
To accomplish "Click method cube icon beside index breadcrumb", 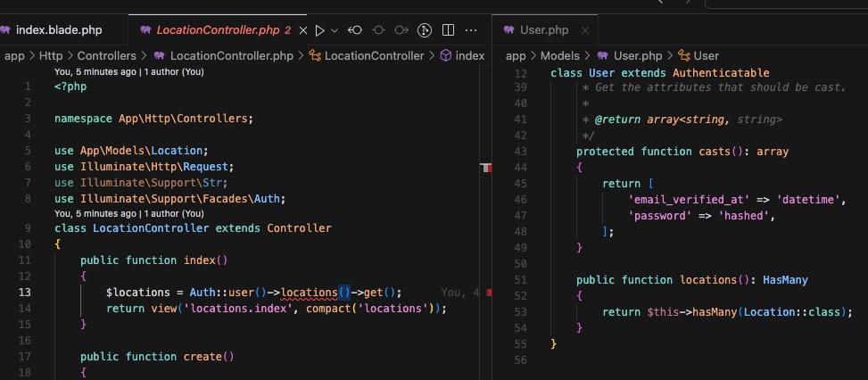I will [446, 56].
